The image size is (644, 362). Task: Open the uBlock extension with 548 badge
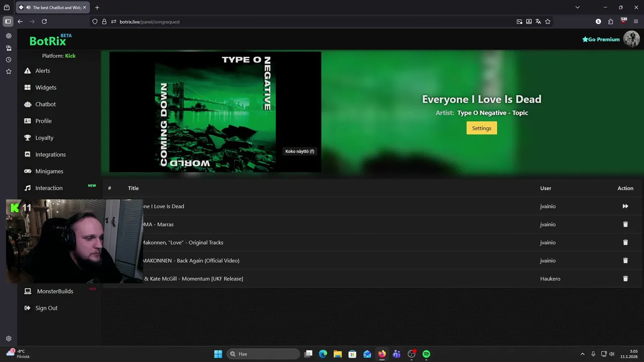click(x=623, y=21)
